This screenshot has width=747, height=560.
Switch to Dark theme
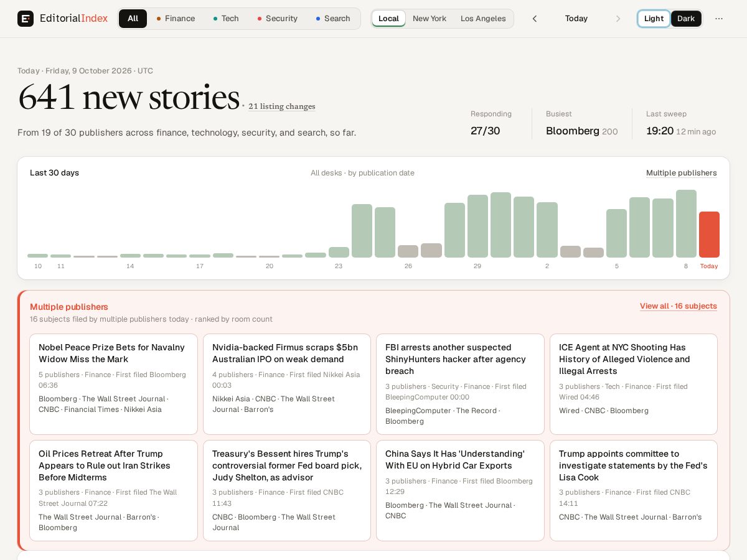[686, 19]
